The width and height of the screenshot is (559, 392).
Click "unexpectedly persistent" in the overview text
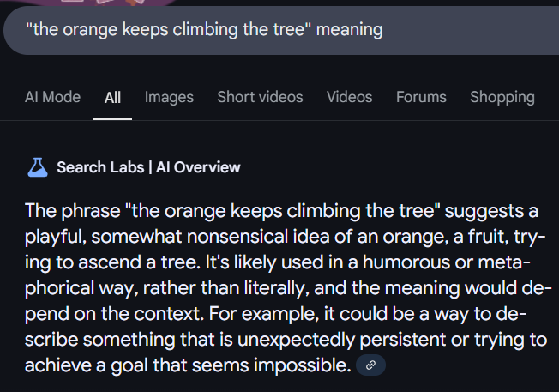pyautogui.click(x=341, y=340)
